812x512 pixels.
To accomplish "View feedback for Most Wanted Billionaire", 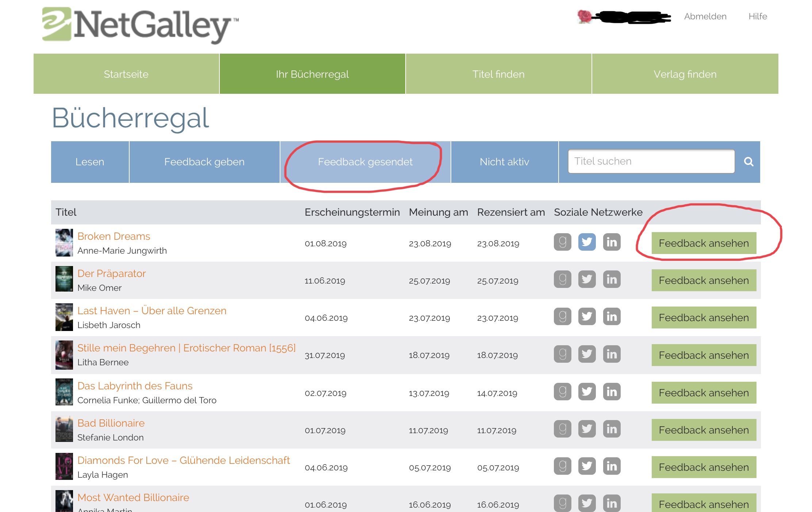I will [x=704, y=504].
